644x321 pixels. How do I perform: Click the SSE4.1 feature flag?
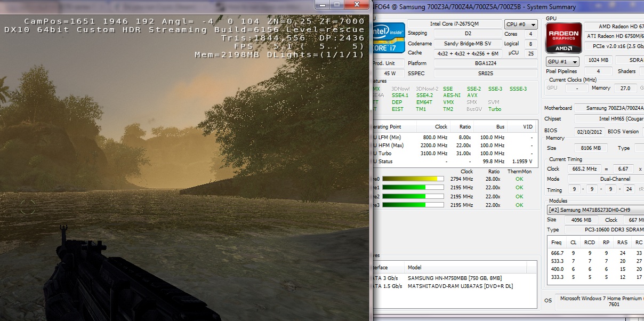tap(400, 95)
